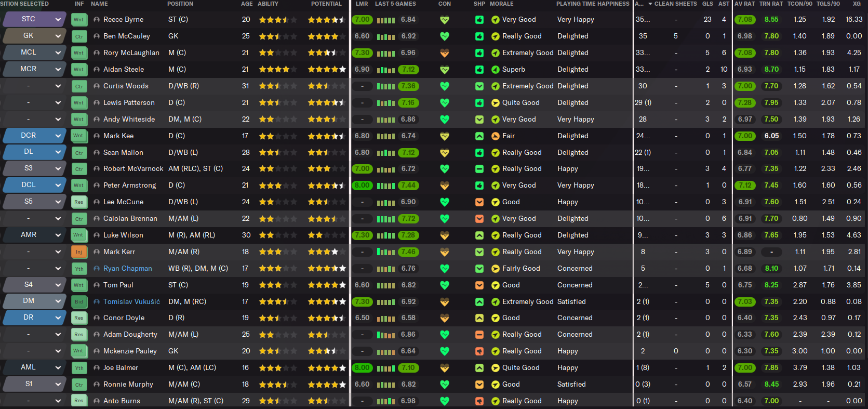Open Ryan Chapman's player profile link
Image resolution: width=868 pixels, height=409 pixels.
pos(128,269)
